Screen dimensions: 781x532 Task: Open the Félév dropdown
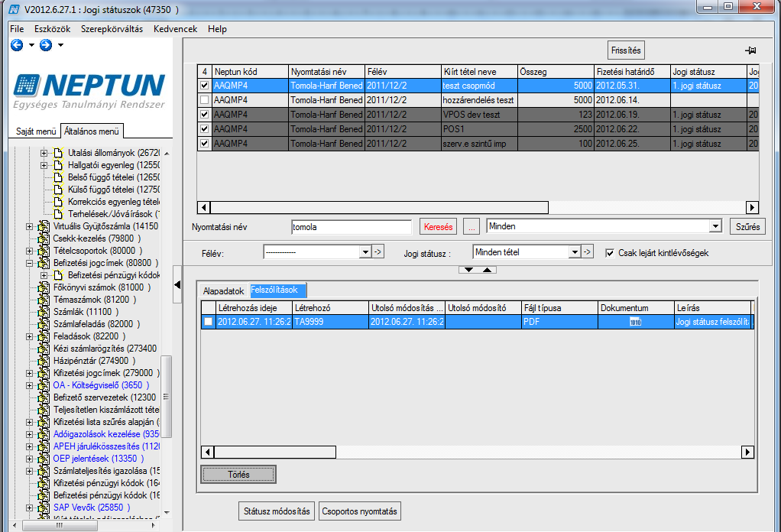(x=365, y=252)
